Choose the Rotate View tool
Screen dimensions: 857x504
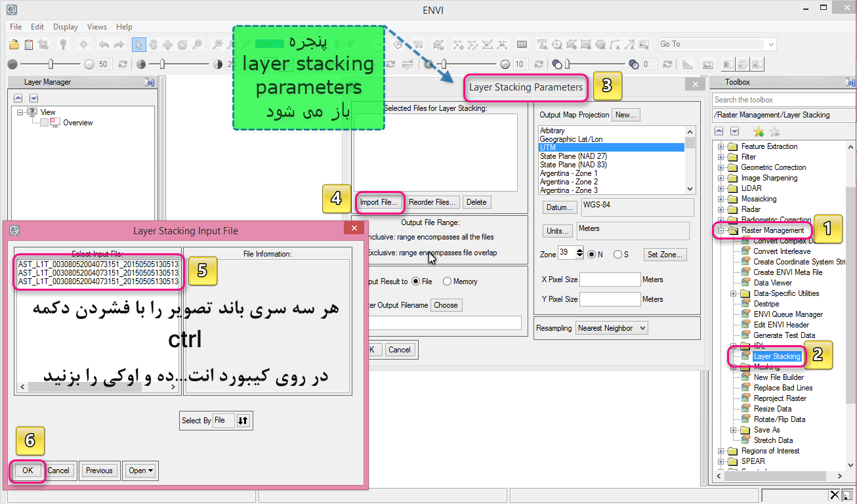tap(182, 45)
